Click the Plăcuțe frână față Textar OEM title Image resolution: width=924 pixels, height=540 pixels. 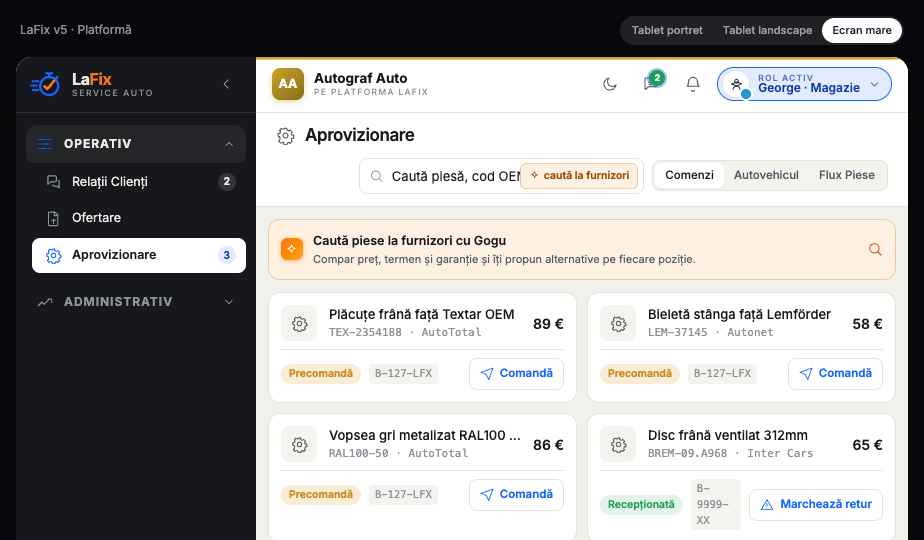click(421, 315)
